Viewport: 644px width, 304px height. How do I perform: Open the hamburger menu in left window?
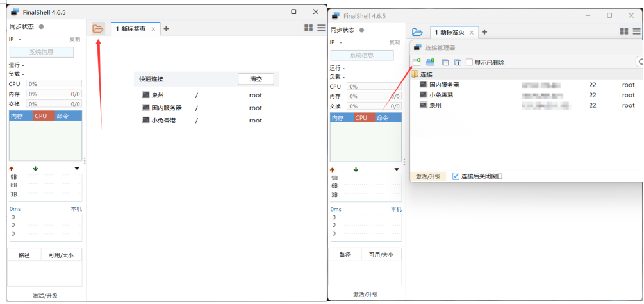coord(321,28)
